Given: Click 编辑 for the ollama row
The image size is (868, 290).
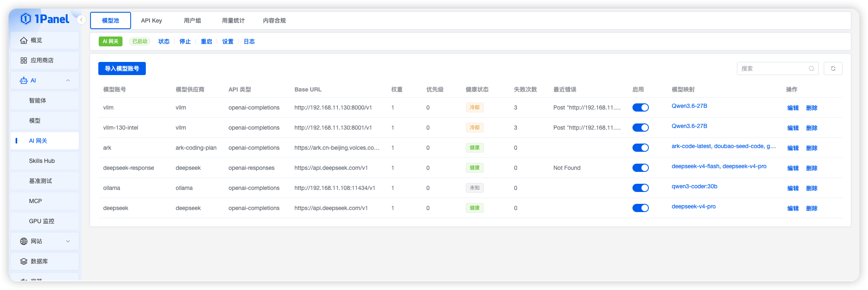Looking at the screenshot, I should tap(793, 188).
